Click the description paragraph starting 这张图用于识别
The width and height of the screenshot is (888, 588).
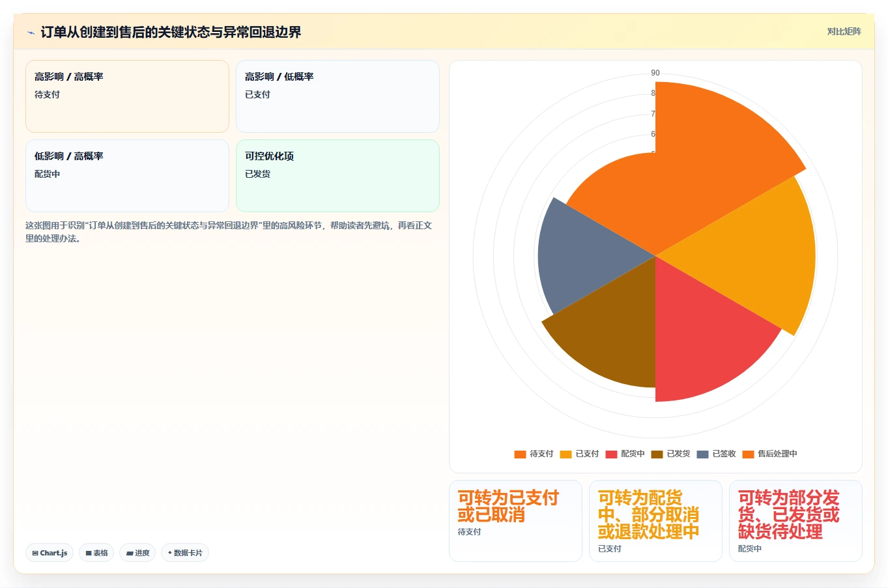[229, 232]
